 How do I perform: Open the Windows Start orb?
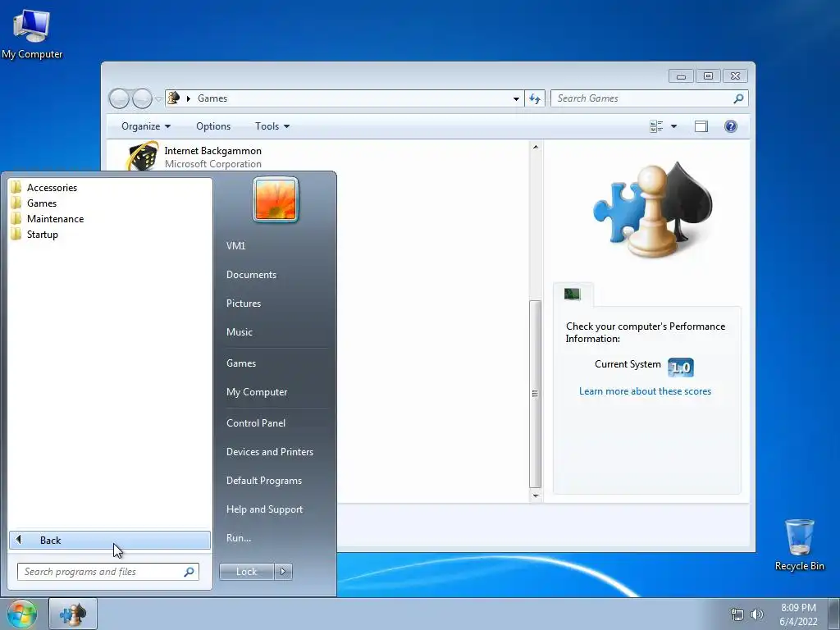[22, 614]
